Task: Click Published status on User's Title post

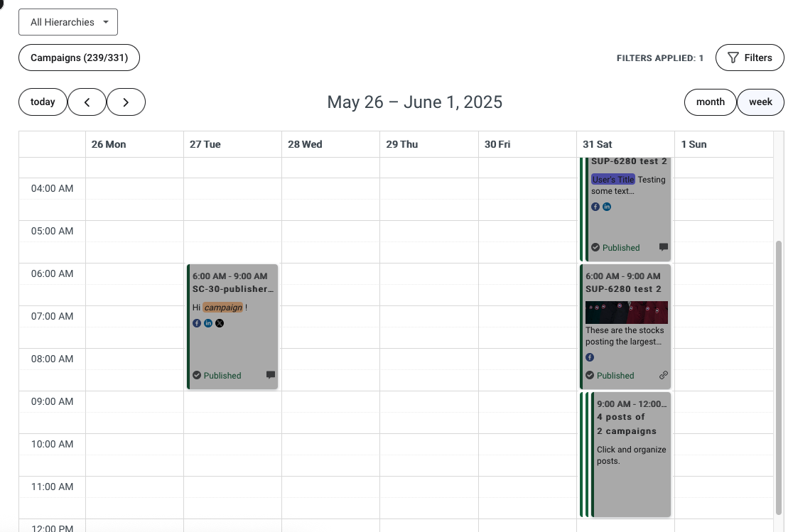Action: tap(615, 247)
